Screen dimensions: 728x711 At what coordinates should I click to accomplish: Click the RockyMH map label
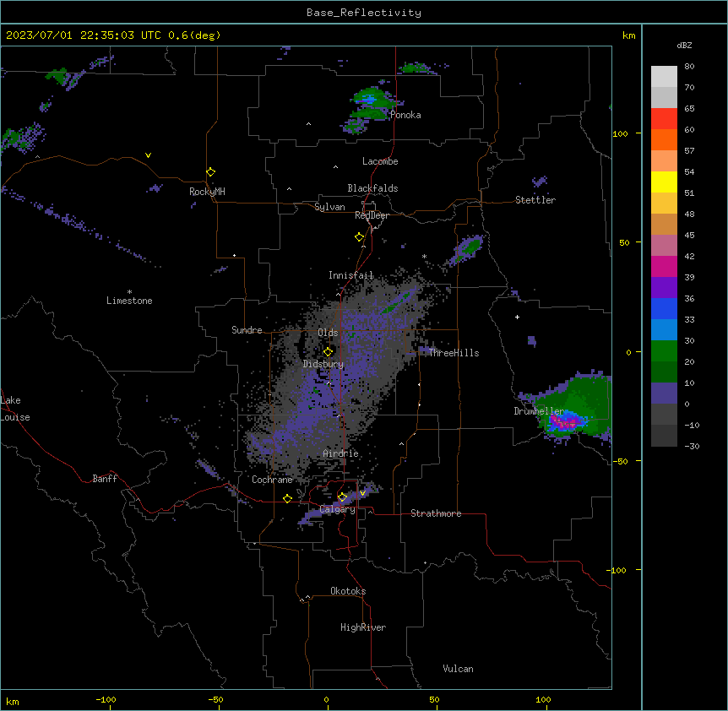click(207, 192)
